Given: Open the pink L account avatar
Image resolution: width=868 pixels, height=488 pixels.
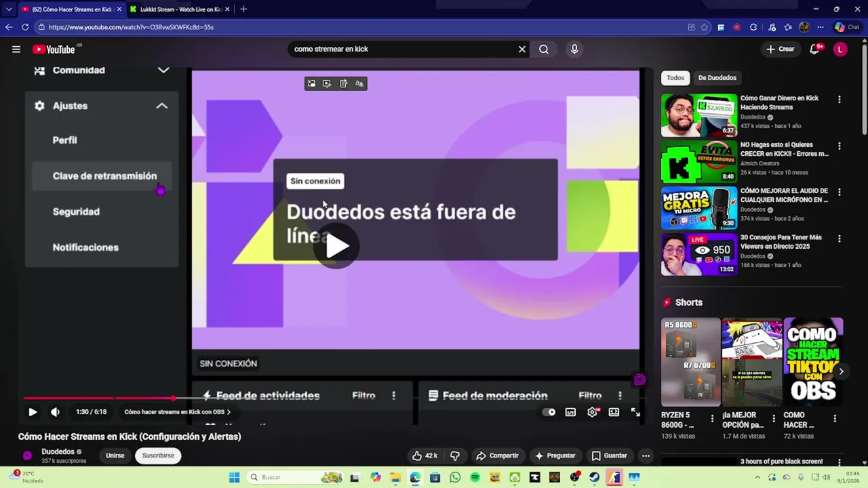Looking at the screenshot, I should click(840, 49).
